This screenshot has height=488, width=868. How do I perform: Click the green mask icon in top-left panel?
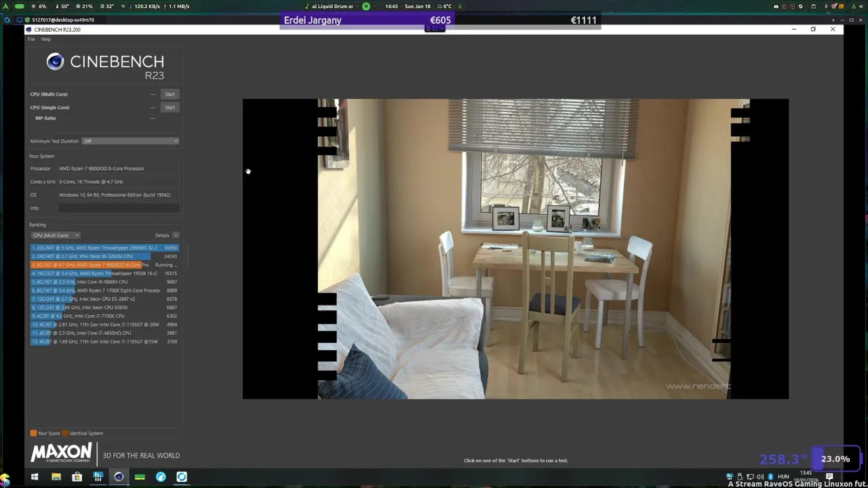(x=19, y=6)
